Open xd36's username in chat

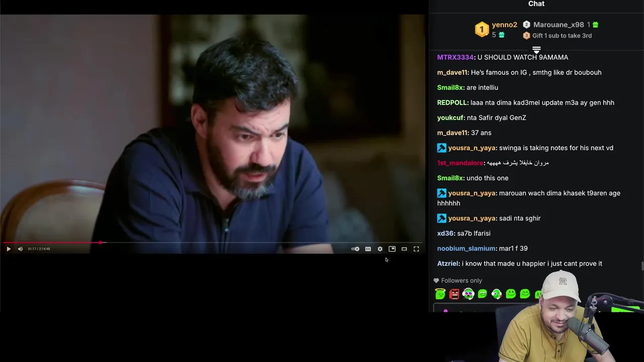coord(446,233)
